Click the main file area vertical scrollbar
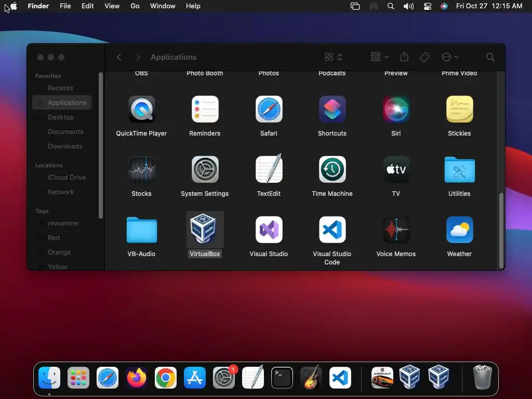Viewport: 532px width, 399px height. 501,230
